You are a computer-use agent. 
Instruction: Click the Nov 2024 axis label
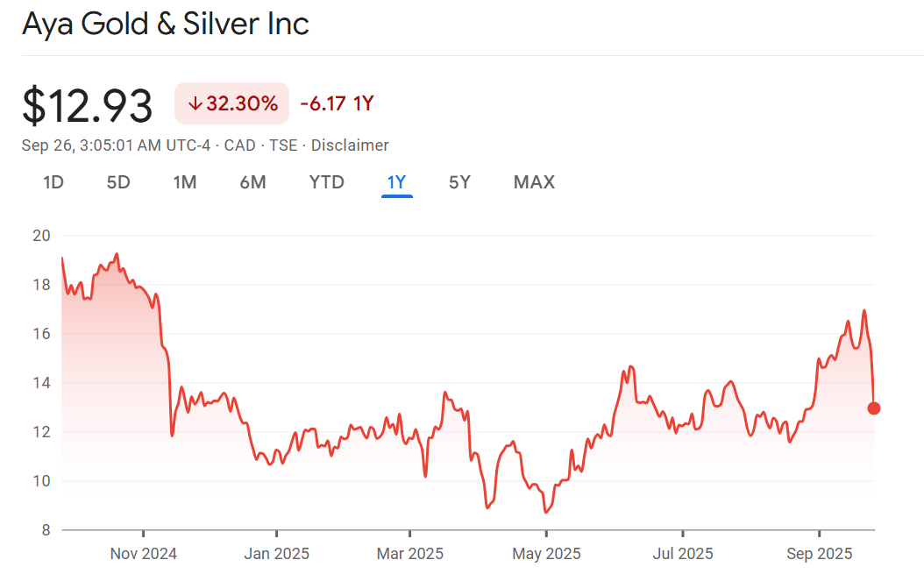point(144,554)
